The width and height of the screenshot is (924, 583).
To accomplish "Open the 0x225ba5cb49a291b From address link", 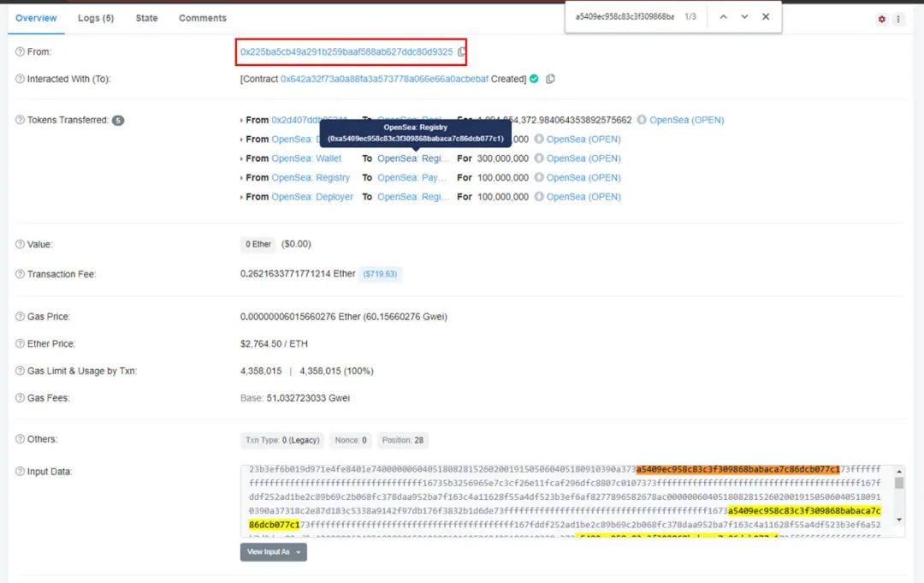I will coord(346,52).
